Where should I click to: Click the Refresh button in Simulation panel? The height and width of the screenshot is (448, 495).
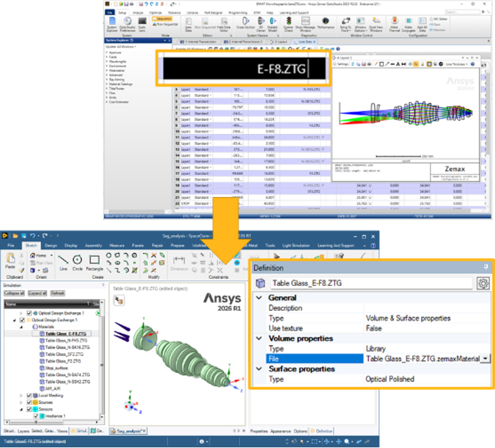click(x=57, y=293)
